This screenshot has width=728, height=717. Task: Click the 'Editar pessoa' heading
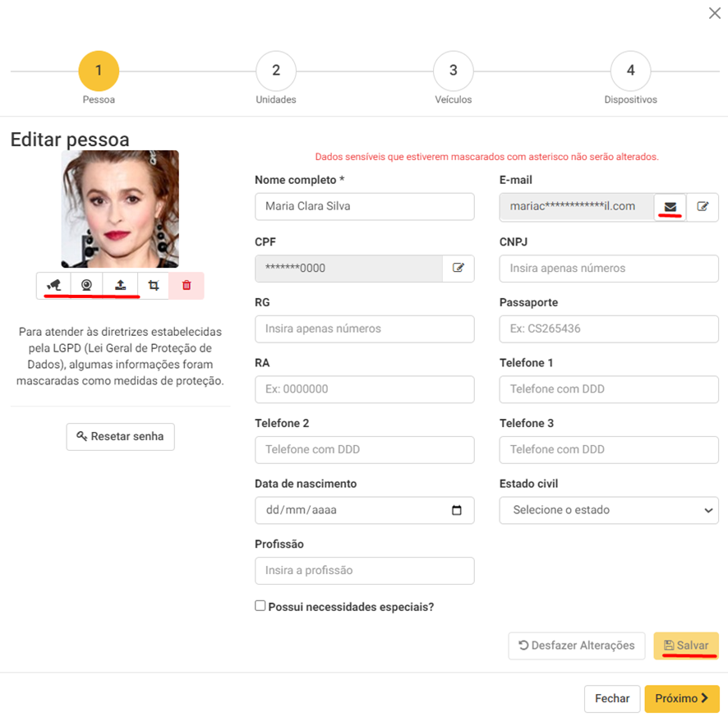pyautogui.click(x=70, y=140)
